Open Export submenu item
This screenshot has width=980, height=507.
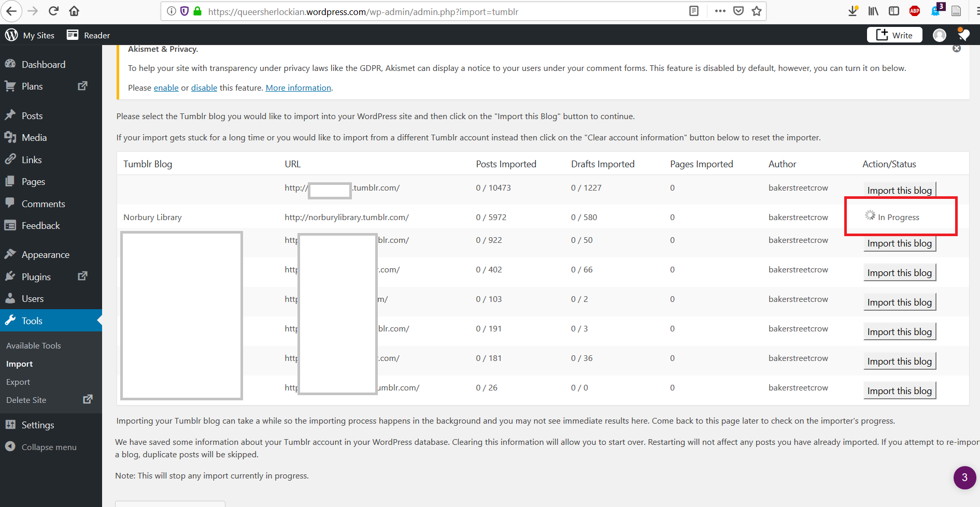[x=18, y=382]
